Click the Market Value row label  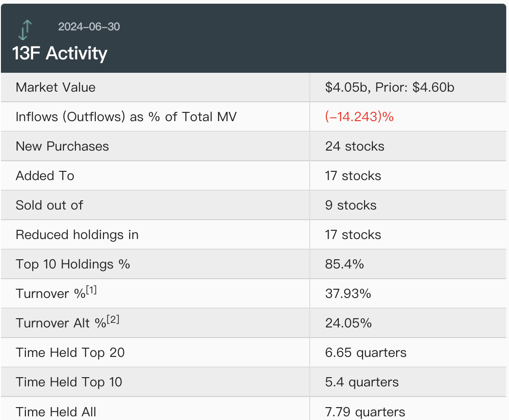click(x=56, y=87)
